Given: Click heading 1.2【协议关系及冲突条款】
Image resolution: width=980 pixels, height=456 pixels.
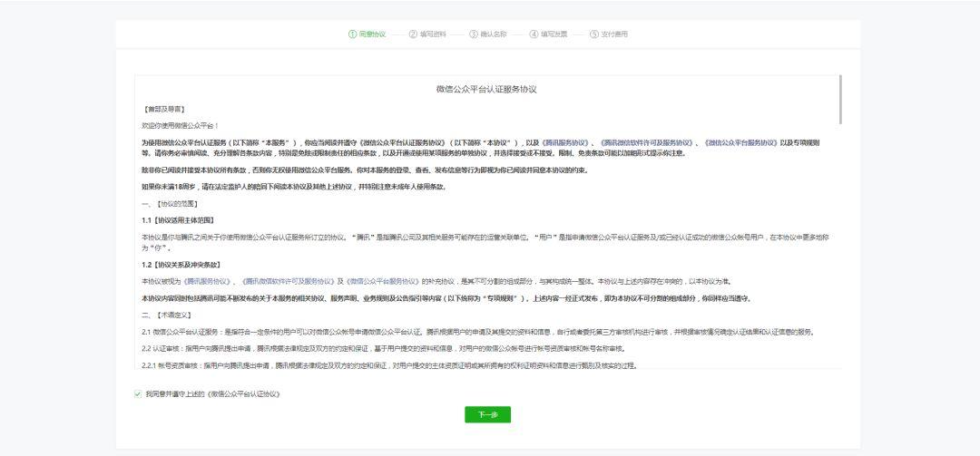Looking at the screenshot, I should 181,265.
